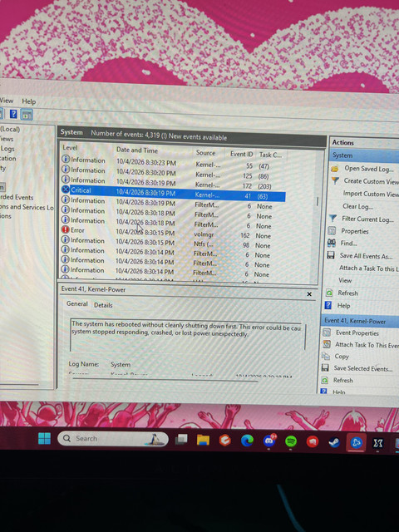Click the info icon of the 8:30:23 PM event
This screenshot has width=399, height=532.
[66, 159]
